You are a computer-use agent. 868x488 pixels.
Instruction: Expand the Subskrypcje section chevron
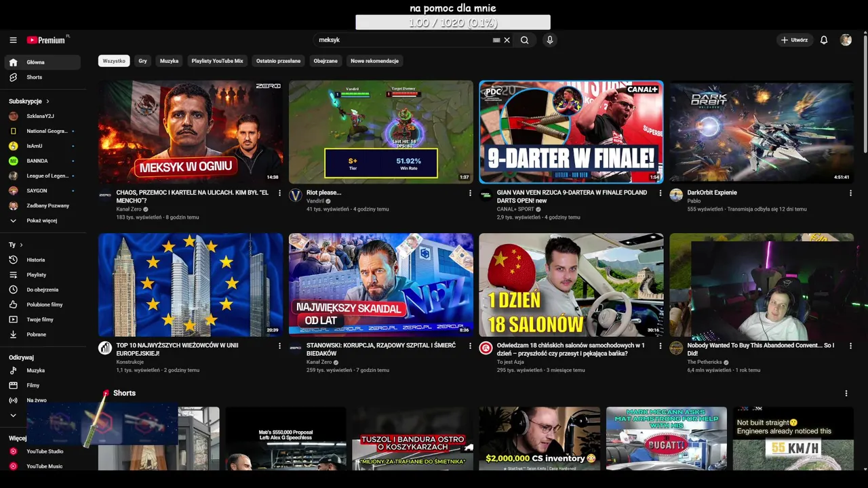pos(47,101)
